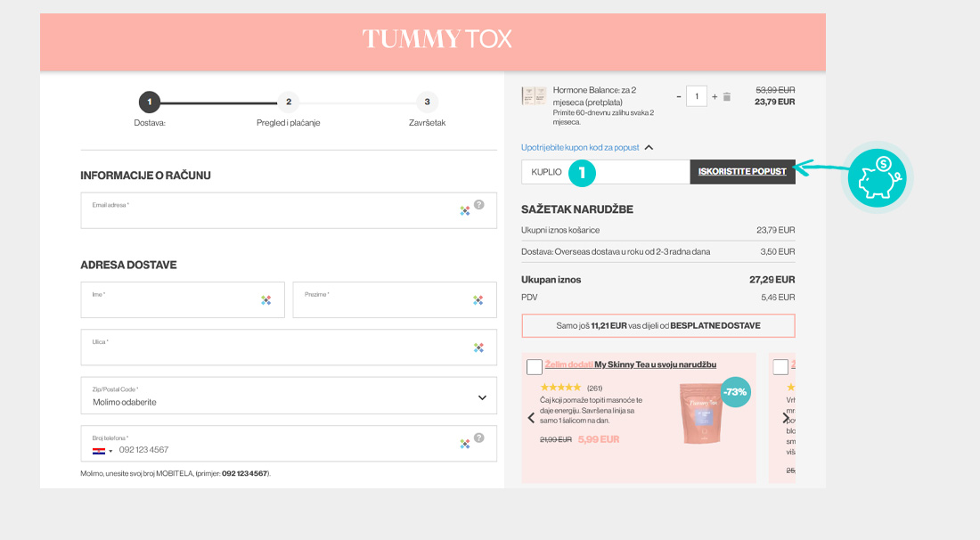This screenshot has width=980, height=540.
Task: Click the ISKORISTITE POPUST button
Action: coord(742,172)
